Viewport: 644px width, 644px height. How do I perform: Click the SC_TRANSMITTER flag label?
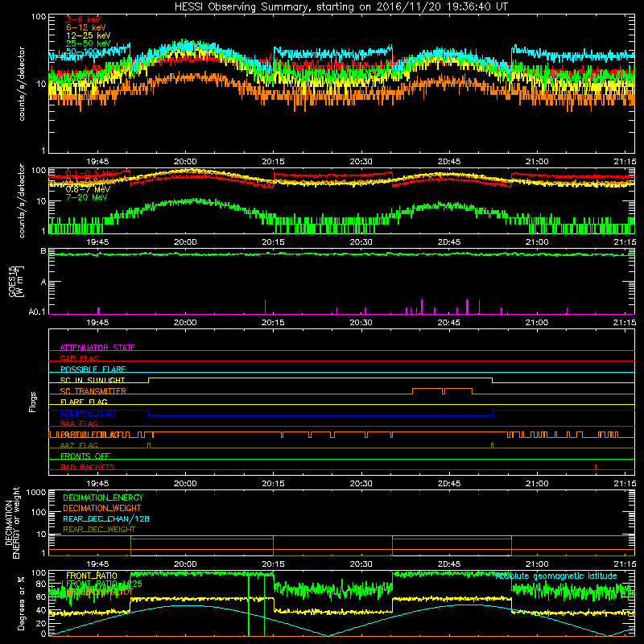[x=93, y=391]
